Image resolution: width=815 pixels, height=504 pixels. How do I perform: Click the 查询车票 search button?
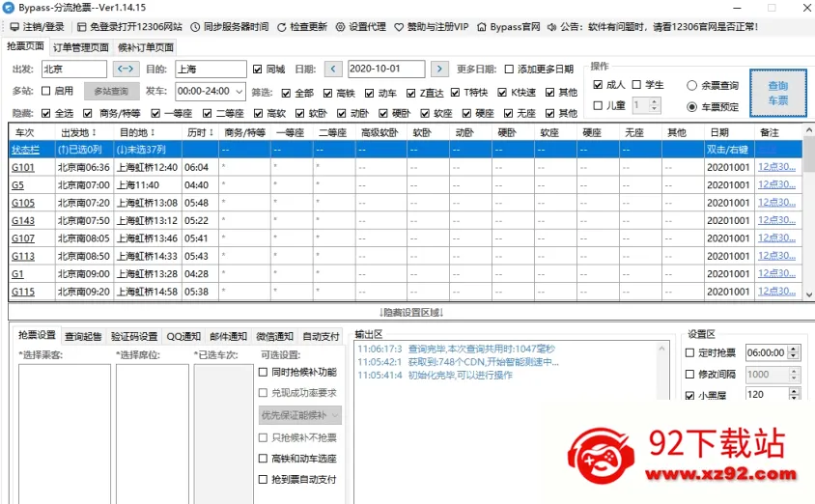(x=778, y=93)
